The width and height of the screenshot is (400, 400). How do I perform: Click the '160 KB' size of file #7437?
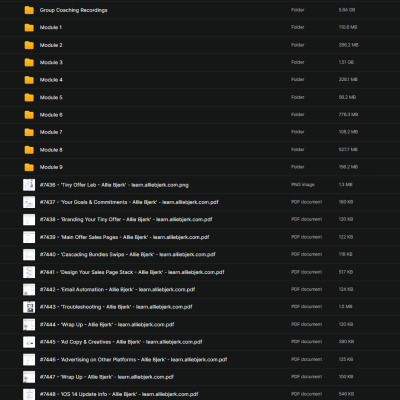(346, 202)
